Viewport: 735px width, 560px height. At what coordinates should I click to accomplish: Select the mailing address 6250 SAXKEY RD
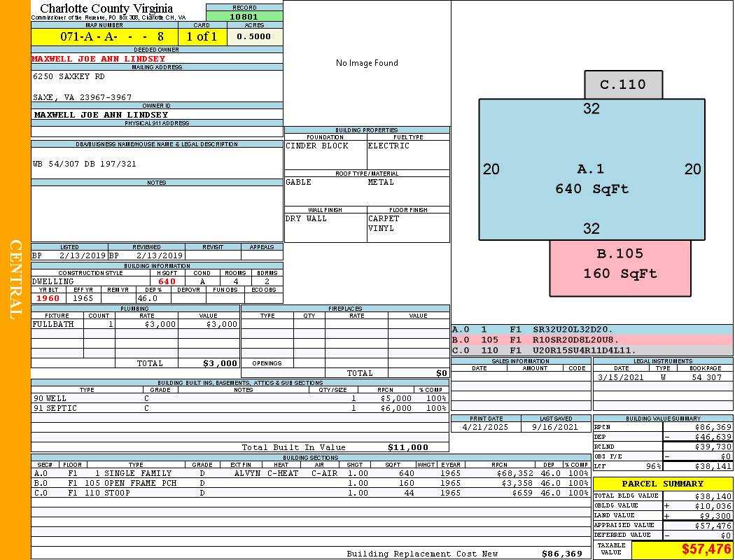pyautogui.click(x=69, y=76)
